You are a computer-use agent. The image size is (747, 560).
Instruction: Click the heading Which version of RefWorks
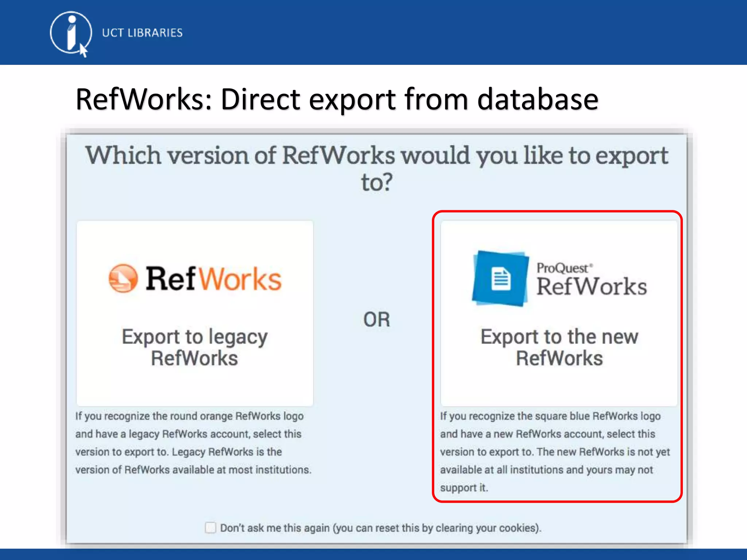pyautogui.click(x=377, y=168)
